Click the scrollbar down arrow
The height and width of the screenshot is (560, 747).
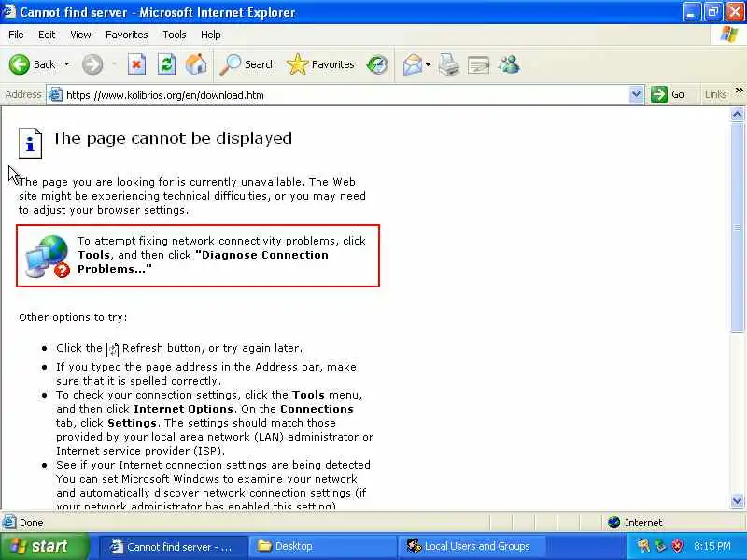[x=737, y=500]
